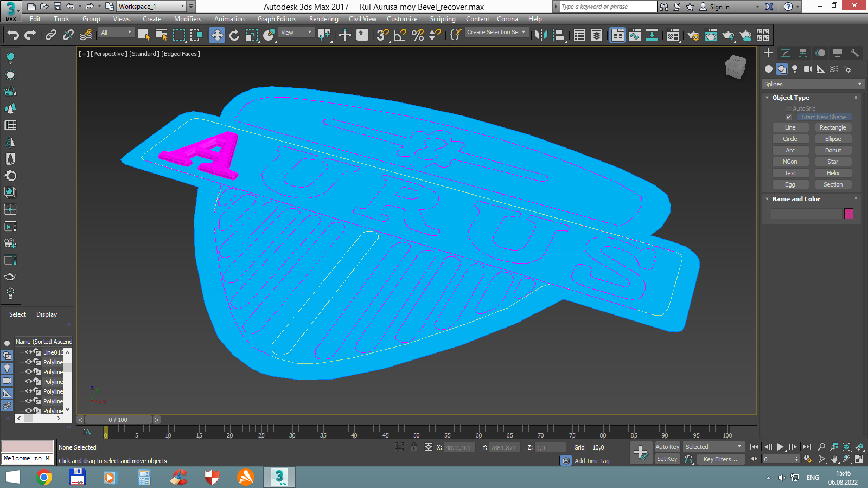Switch to the Modify command panel tab
868x488 pixels.
pyautogui.click(x=786, y=53)
